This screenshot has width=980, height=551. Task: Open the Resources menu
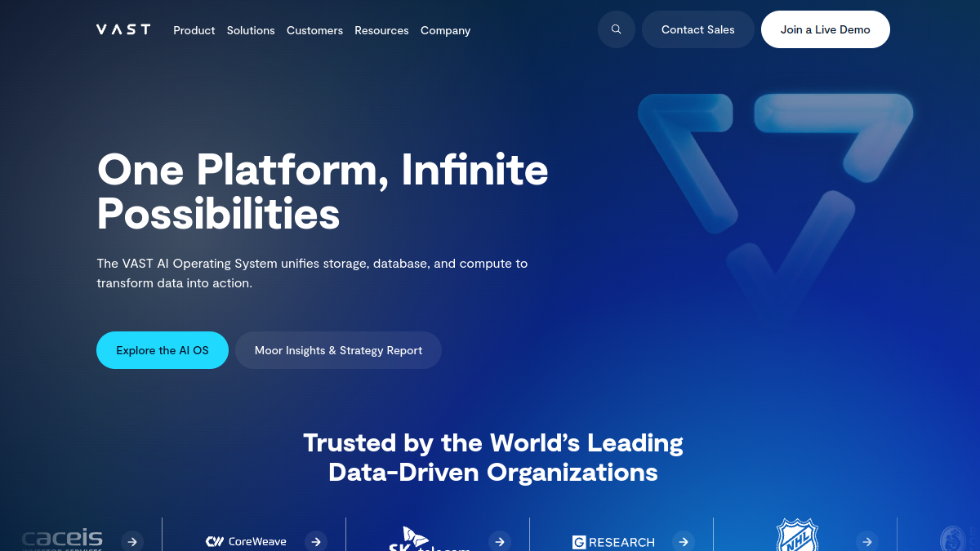[381, 30]
